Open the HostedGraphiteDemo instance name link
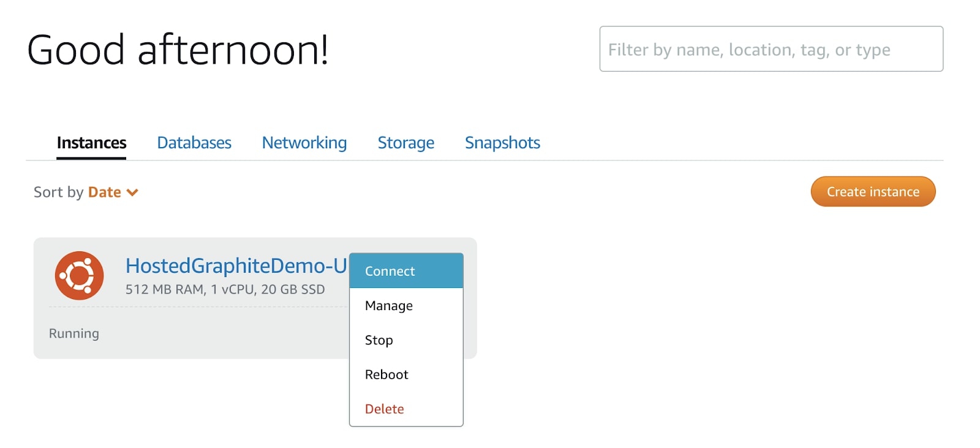The width and height of the screenshot is (980, 448). click(x=236, y=265)
